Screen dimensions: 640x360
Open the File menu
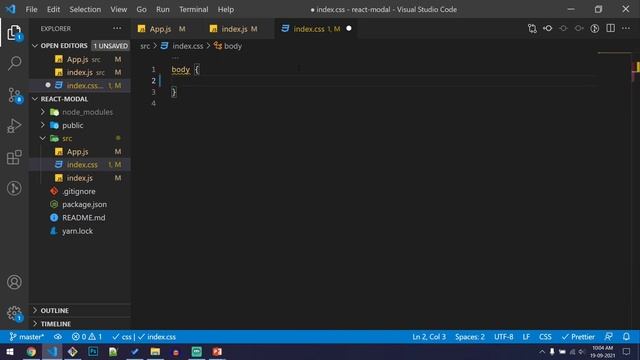(31, 9)
